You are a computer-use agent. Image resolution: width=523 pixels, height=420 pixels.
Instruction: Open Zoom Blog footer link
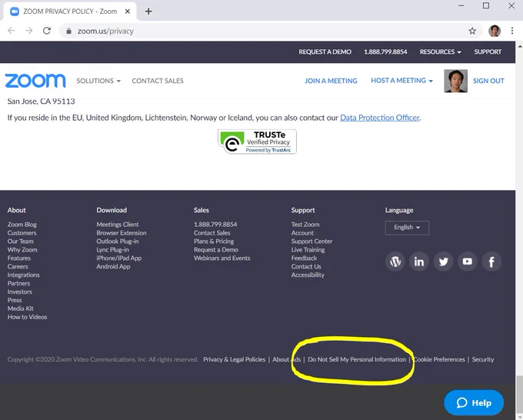click(22, 225)
